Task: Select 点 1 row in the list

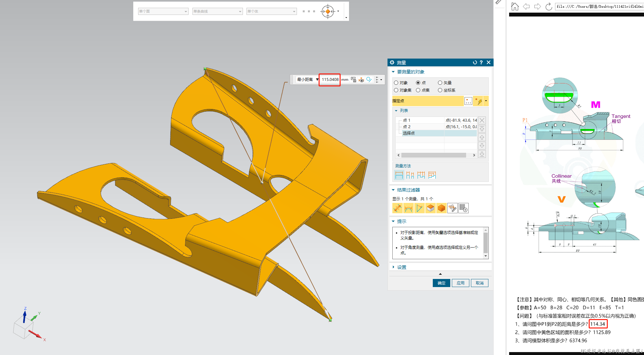Action: click(x=436, y=120)
